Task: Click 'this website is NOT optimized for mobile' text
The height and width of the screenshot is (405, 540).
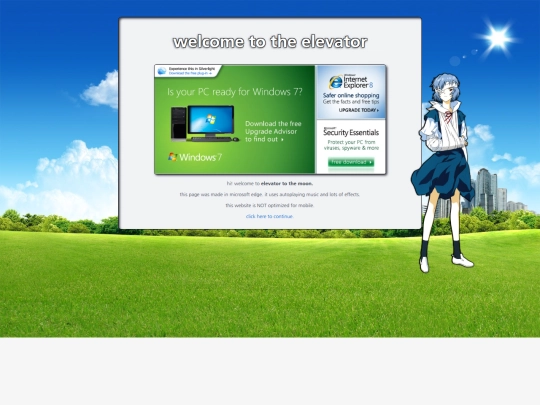Action: coord(270,205)
